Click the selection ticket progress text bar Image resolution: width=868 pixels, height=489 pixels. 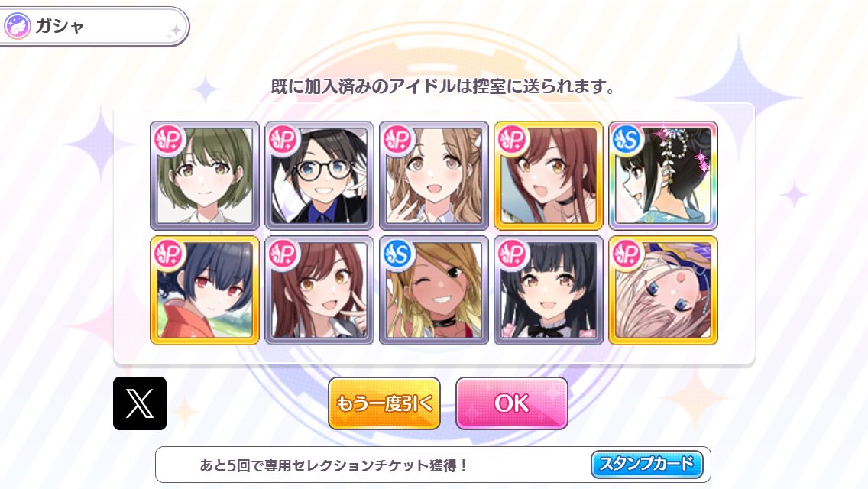(x=433, y=465)
